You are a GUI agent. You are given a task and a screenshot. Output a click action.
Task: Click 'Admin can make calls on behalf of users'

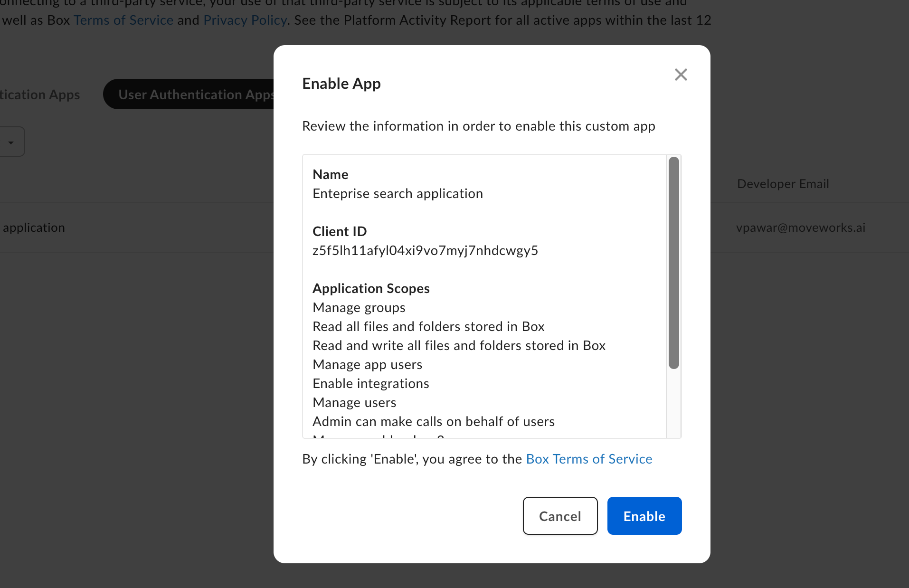pyautogui.click(x=434, y=421)
